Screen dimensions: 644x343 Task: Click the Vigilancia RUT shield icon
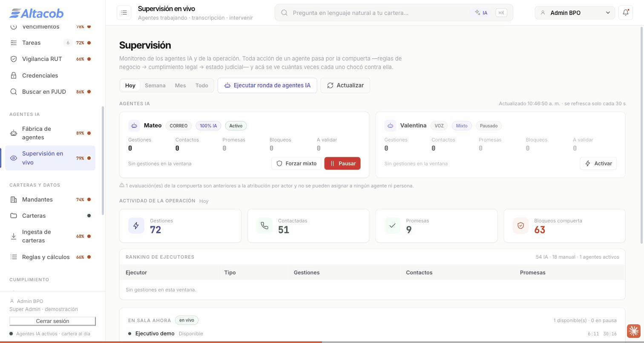tap(14, 59)
